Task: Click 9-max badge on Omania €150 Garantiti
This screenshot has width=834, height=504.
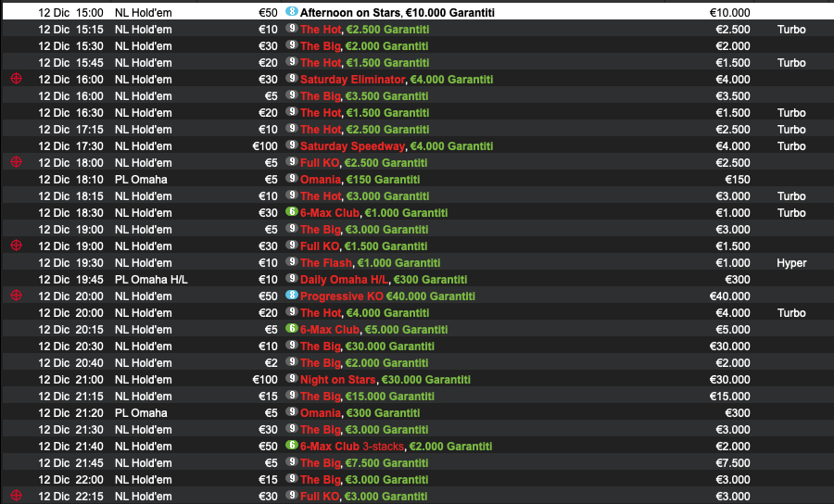Action: (292, 179)
